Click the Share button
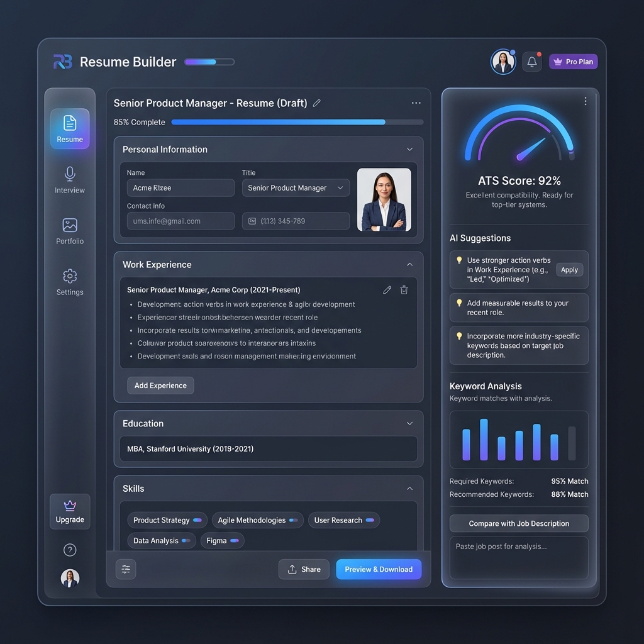The image size is (644, 644). coord(304,569)
